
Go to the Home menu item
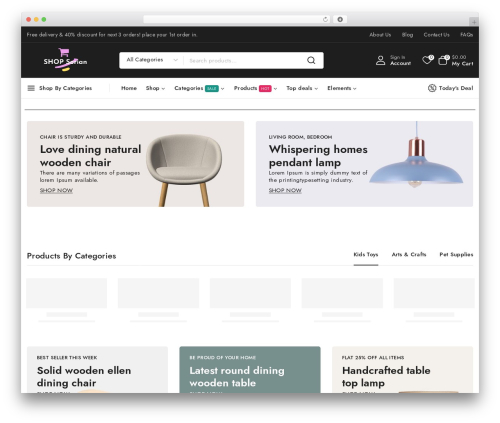(x=129, y=88)
